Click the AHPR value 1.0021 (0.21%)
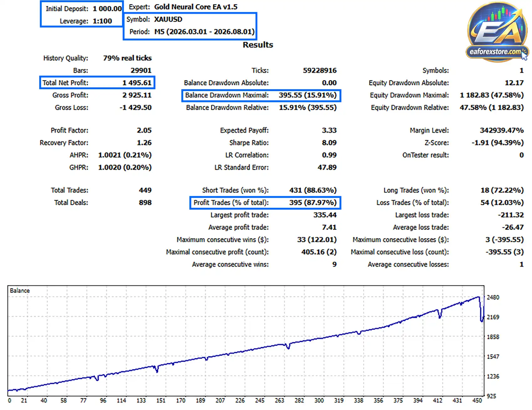Image resolution: width=532 pixels, height=410 pixels. click(x=125, y=155)
